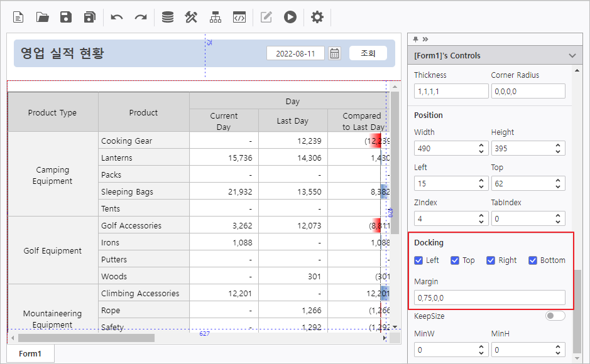Click the Save disk icon
This screenshot has width=590, height=364.
pyautogui.click(x=66, y=18)
